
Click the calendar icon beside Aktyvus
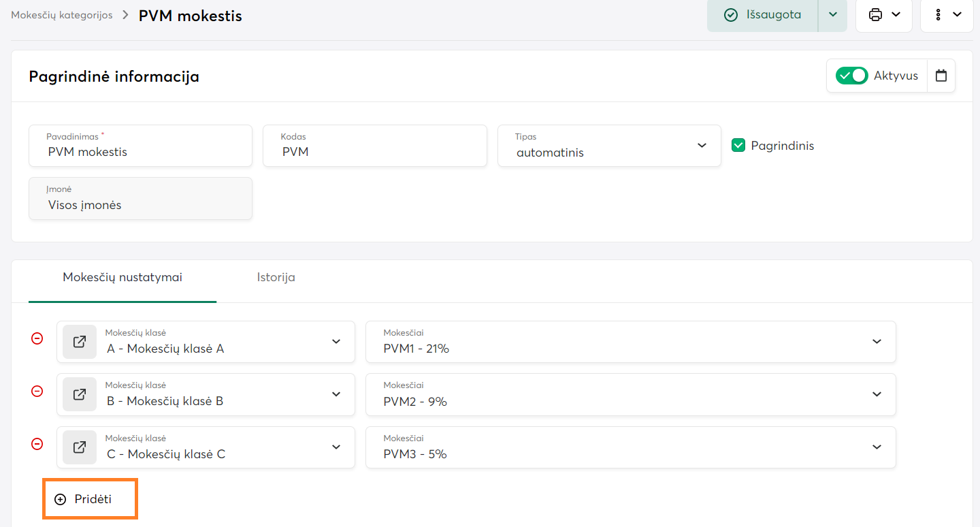pyautogui.click(x=941, y=76)
